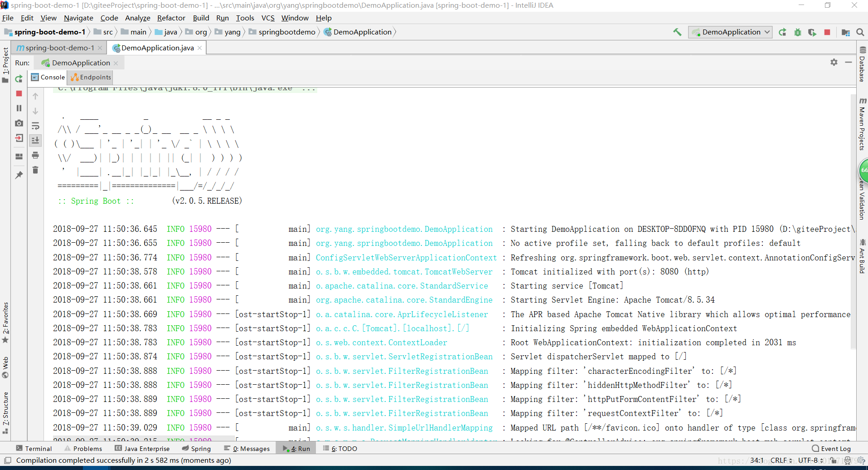Open the Database tool window
Image resolution: width=868 pixels, height=470 pixels.
(863, 64)
